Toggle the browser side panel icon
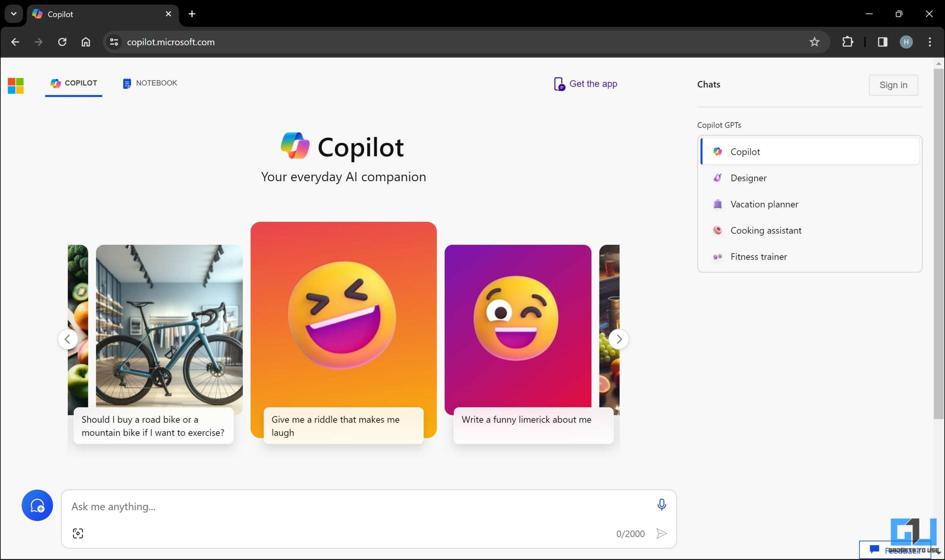 coord(882,42)
